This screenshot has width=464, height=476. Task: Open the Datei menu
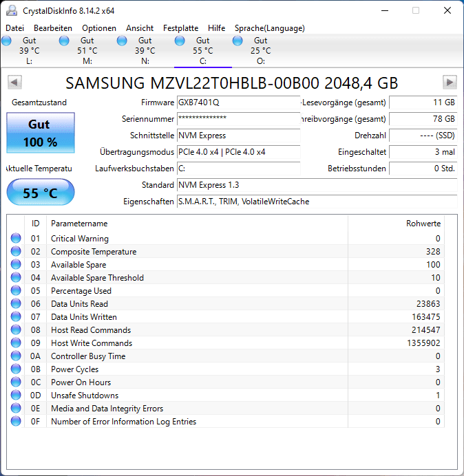point(14,28)
